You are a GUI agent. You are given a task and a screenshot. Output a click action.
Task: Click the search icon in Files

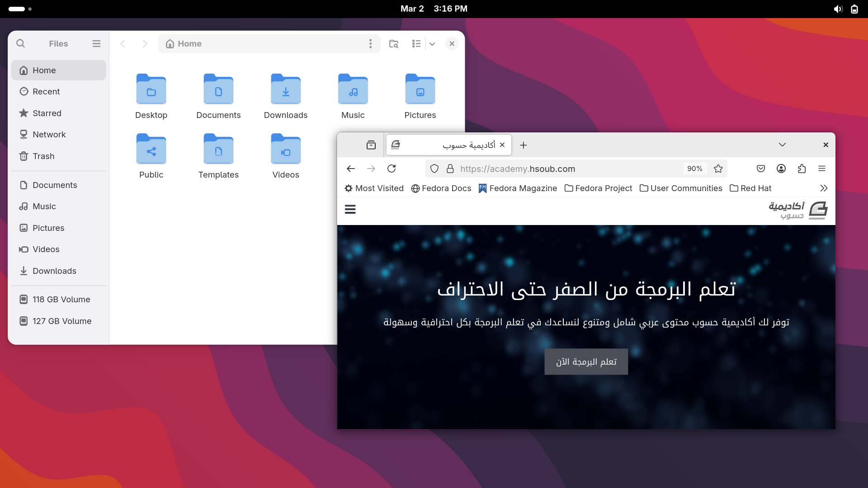(x=20, y=43)
